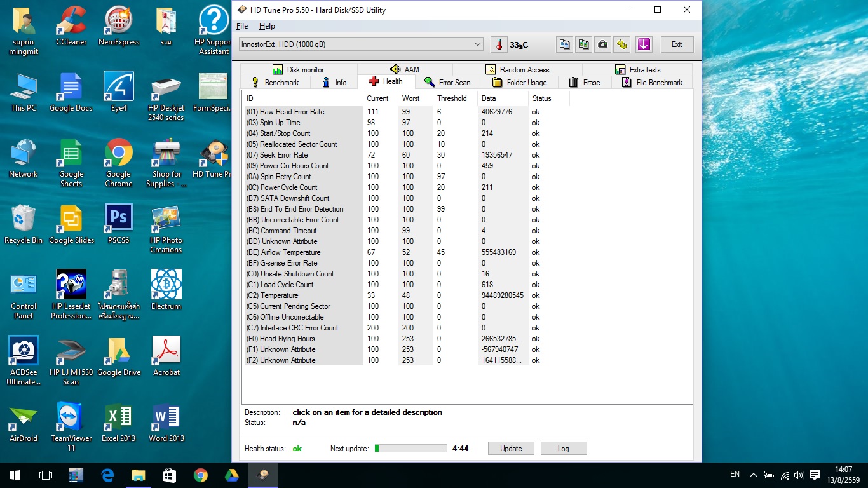Image resolution: width=868 pixels, height=488 pixels.
Task: Open the Random Access tab
Action: pyautogui.click(x=517, y=70)
